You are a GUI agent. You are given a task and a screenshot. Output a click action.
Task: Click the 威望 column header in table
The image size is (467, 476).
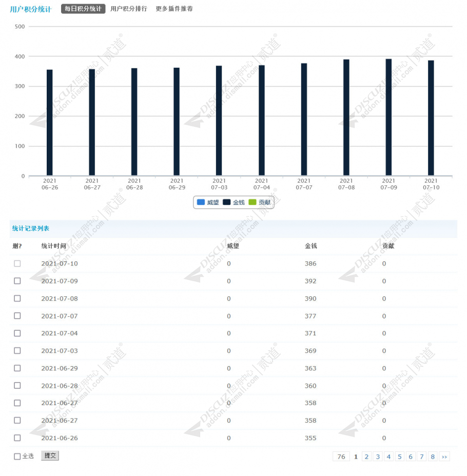click(x=233, y=246)
